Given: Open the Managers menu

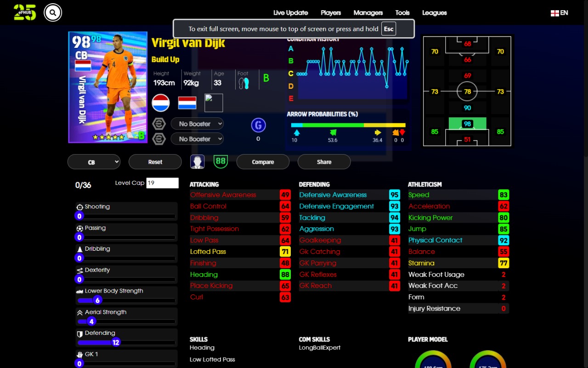Looking at the screenshot, I should click(x=368, y=13).
